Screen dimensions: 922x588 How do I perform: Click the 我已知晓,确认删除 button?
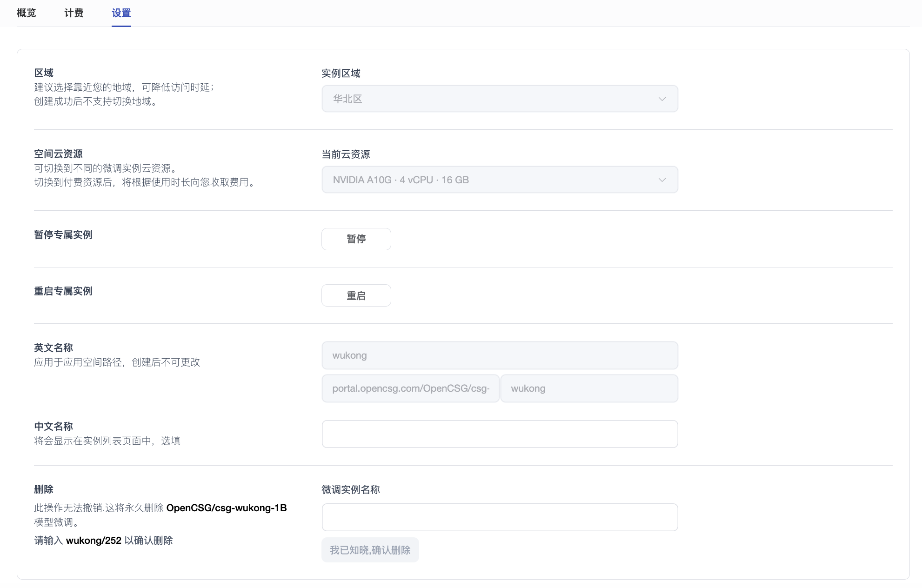coord(370,550)
